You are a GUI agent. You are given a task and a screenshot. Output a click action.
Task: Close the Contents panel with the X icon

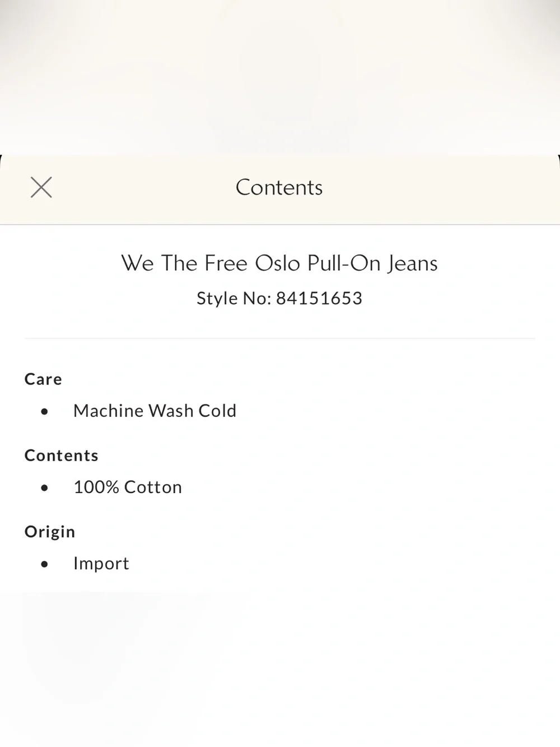pyautogui.click(x=41, y=187)
